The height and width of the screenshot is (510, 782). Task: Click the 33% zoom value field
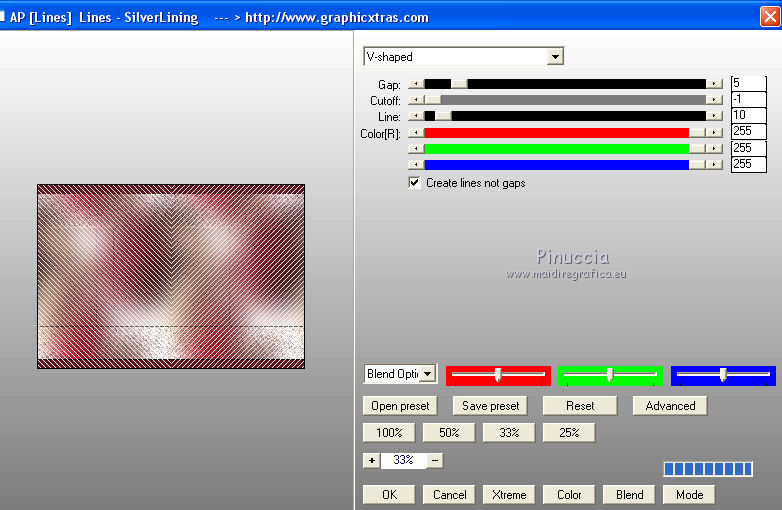[403, 461]
